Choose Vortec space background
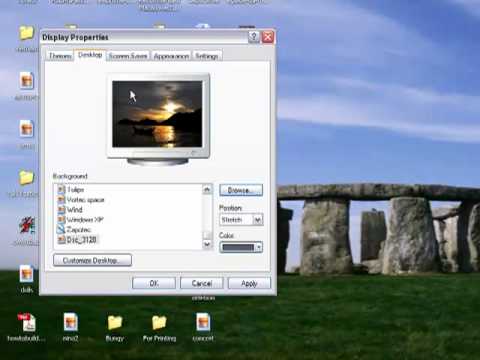Viewport: 480px width, 360px height. 86,200
